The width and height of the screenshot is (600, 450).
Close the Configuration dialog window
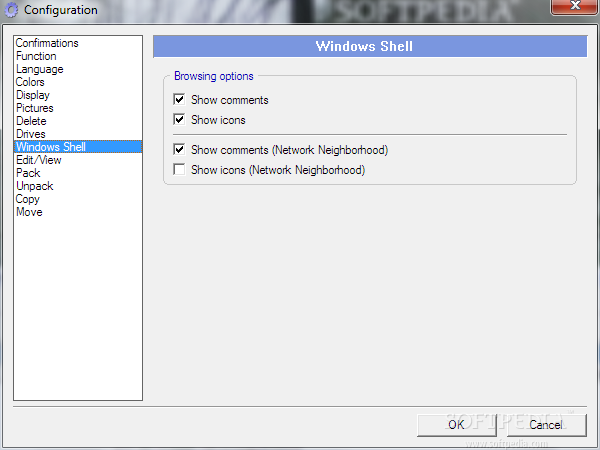575,6
